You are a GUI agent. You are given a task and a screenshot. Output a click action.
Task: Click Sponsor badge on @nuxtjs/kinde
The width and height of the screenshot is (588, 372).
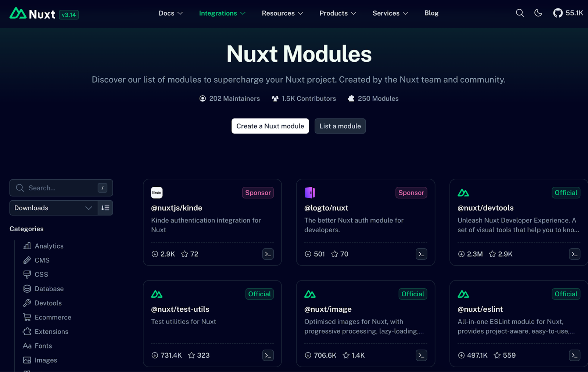(258, 193)
